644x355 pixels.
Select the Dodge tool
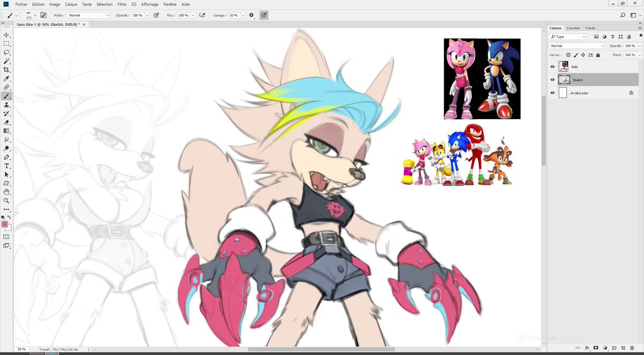click(6, 148)
